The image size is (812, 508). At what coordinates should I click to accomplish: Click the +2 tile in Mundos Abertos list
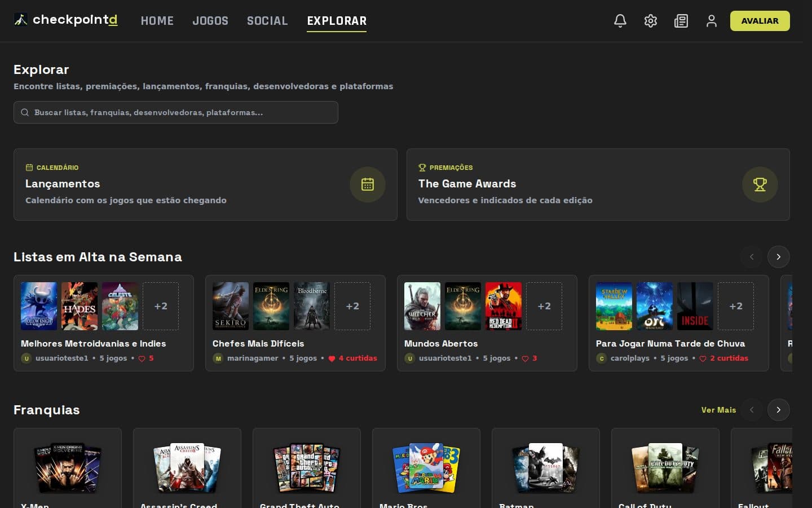(x=544, y=306)
